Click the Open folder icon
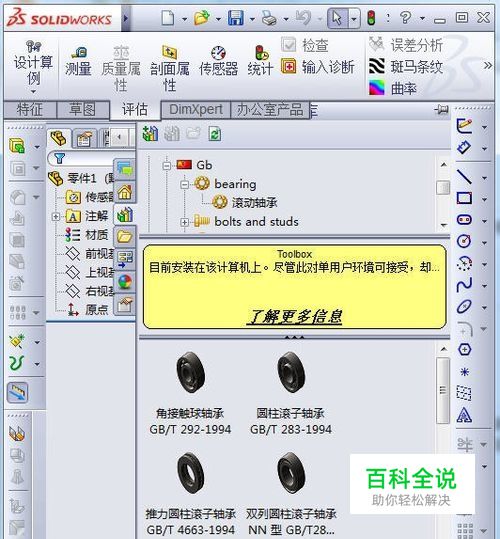500x539 pixels. click(202, 18)
